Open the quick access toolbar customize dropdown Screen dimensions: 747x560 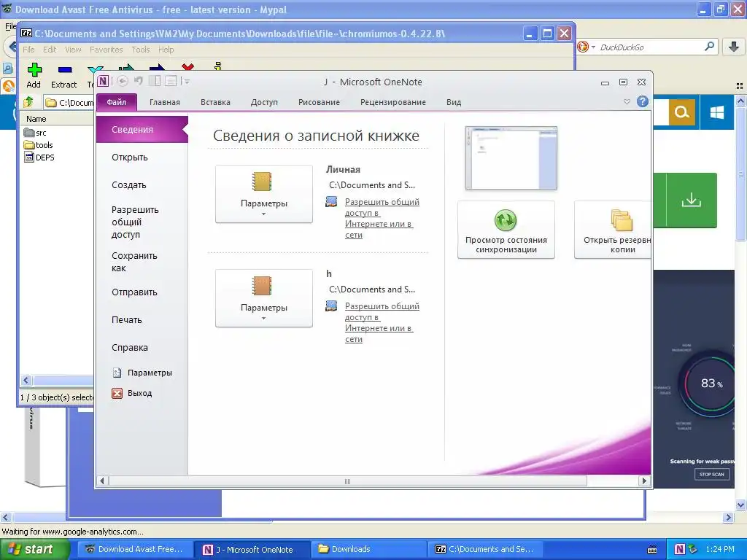186,82
